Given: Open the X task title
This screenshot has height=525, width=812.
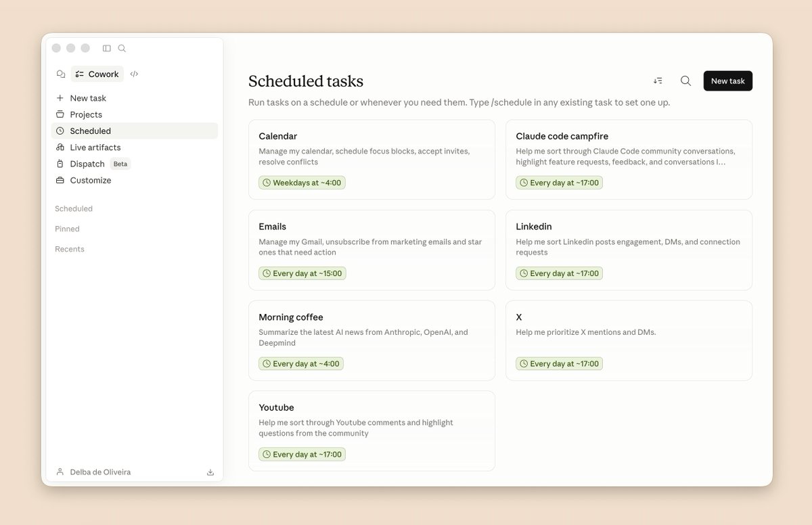Looking at the screenshot, I should [519, 317].
